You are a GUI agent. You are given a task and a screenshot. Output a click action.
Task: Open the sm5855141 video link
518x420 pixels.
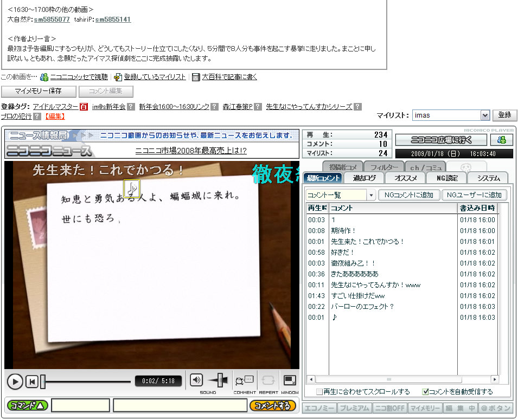point(113,20)
